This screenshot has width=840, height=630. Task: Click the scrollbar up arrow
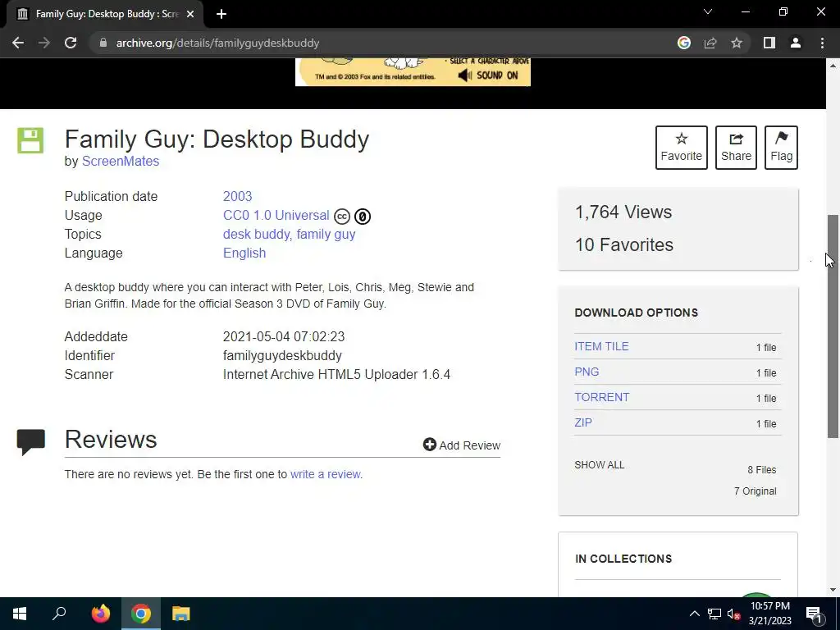(x=833, y=66)
